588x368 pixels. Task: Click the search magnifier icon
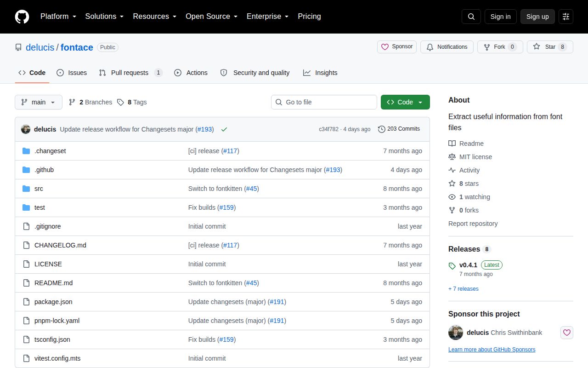471,17
